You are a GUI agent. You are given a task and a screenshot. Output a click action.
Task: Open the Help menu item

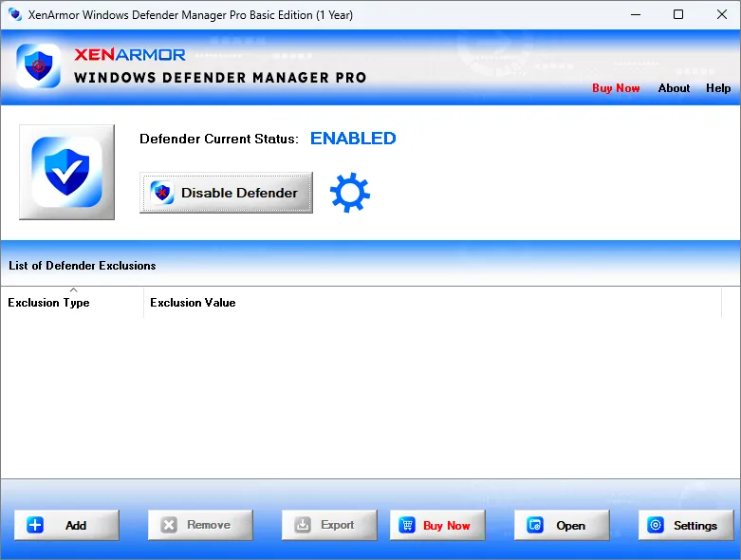(718, 88)
